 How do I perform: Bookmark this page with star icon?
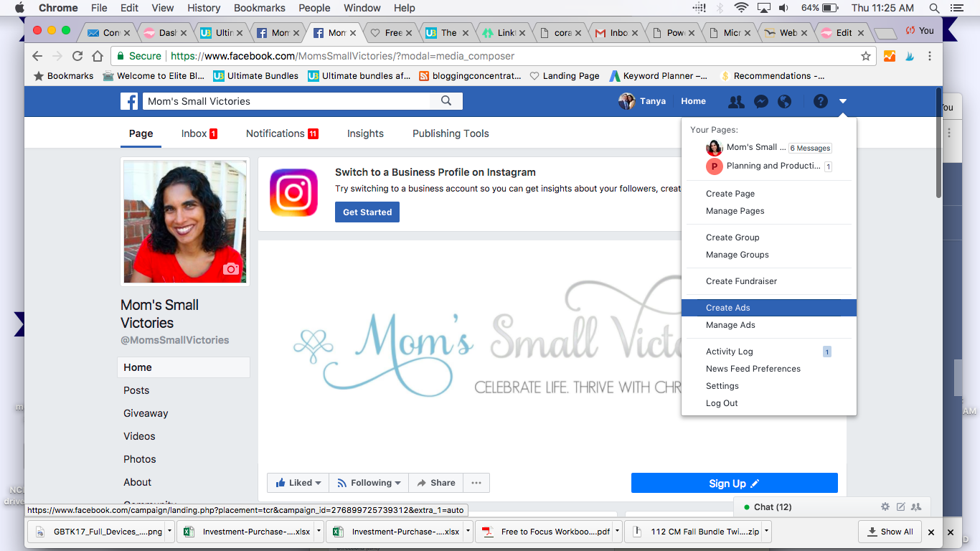[866, 56]
